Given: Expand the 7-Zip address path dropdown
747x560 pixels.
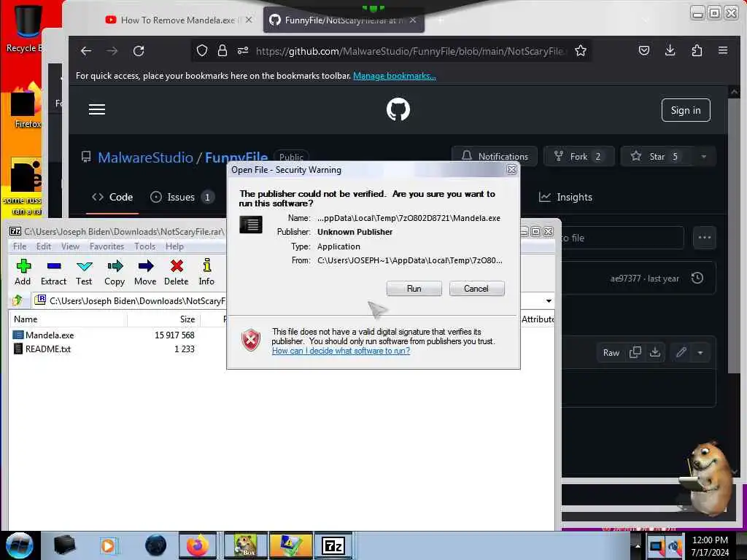Looking at the screenshot, I should coord(549,301).
